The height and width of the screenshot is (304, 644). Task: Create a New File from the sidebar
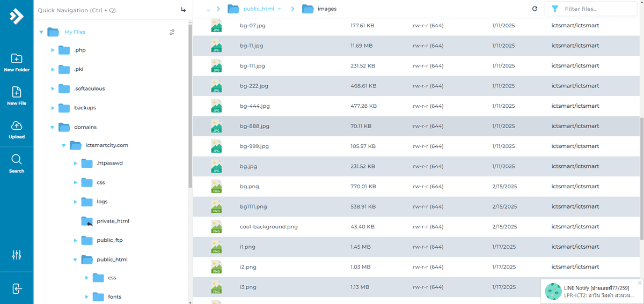[17, 96]
